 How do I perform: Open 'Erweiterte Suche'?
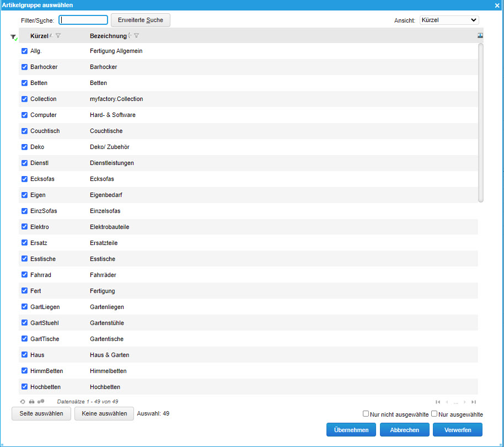coord(141,20)
